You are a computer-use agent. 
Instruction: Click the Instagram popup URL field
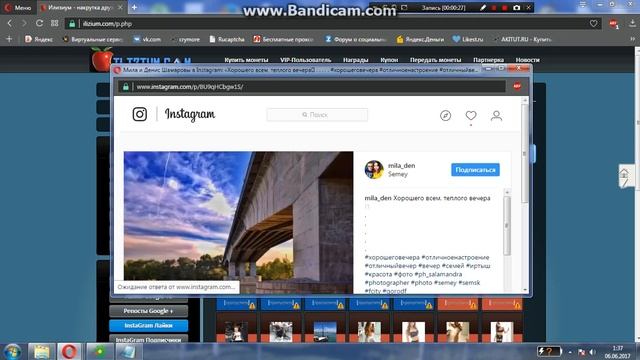point(312,87)
